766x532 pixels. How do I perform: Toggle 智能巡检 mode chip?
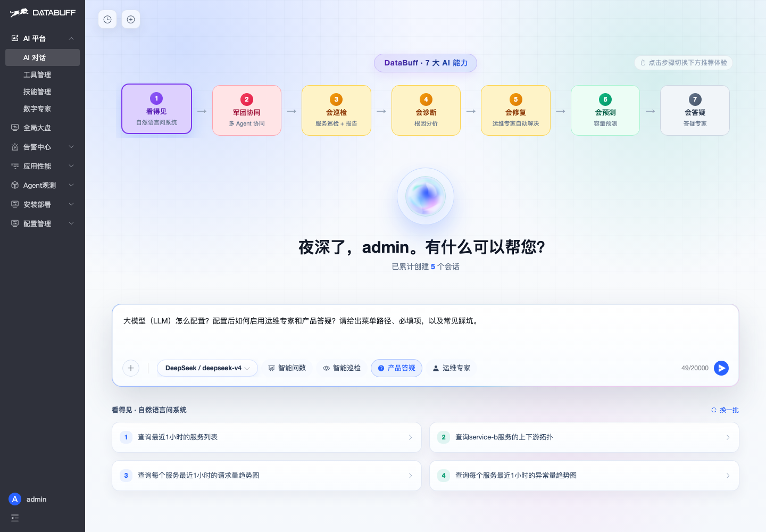[x=342, y=368]
